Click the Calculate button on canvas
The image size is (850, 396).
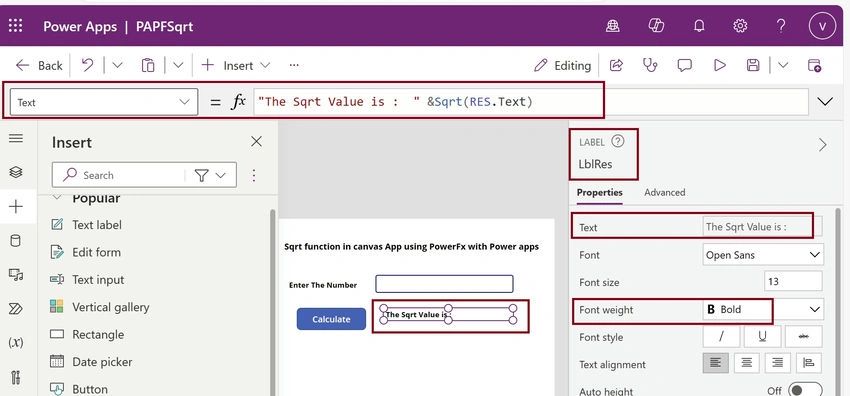331,319
